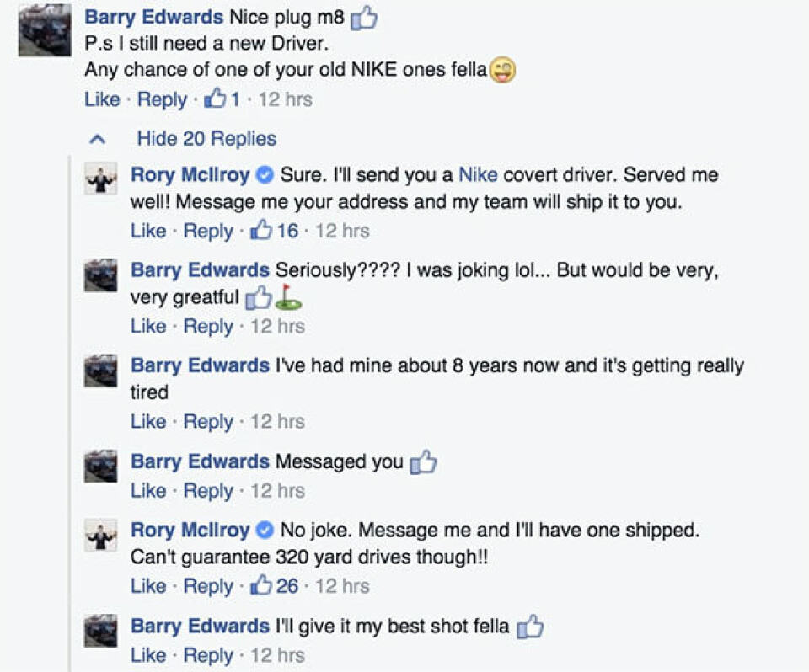Reply to Rory's Nike covert driver comment
This screenshot has width=809, height=672.
[x=208, y=231]
